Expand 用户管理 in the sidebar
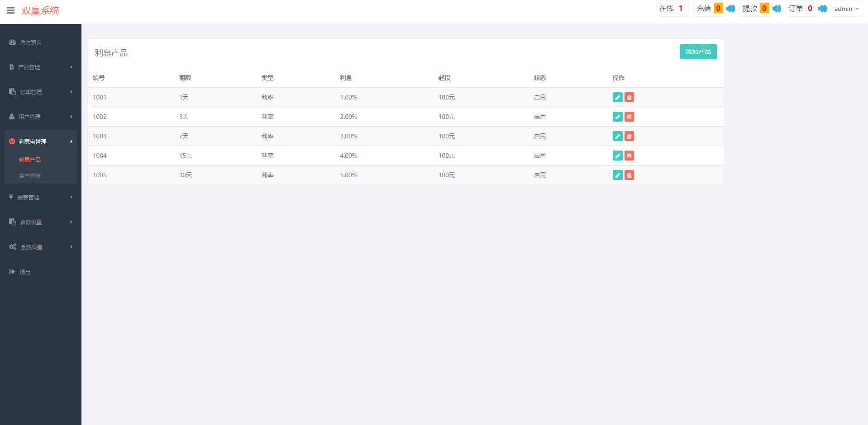 (41, 117)
